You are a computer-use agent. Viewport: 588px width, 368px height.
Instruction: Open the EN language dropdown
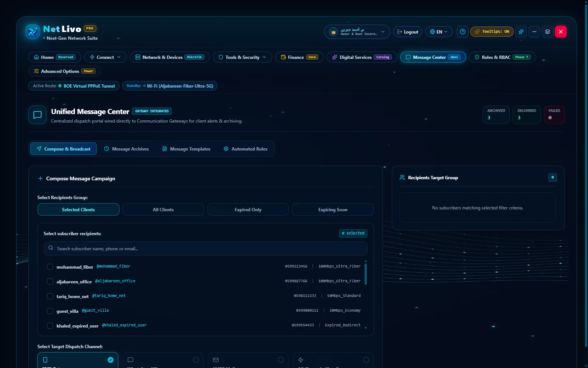point(439,32)
